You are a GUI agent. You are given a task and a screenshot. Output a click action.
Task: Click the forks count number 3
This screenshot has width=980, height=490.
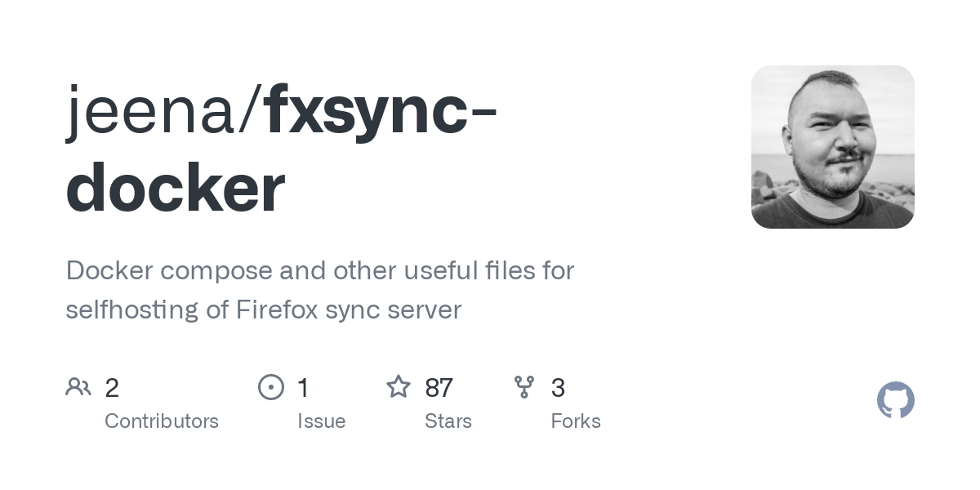(x=558, y=388)
